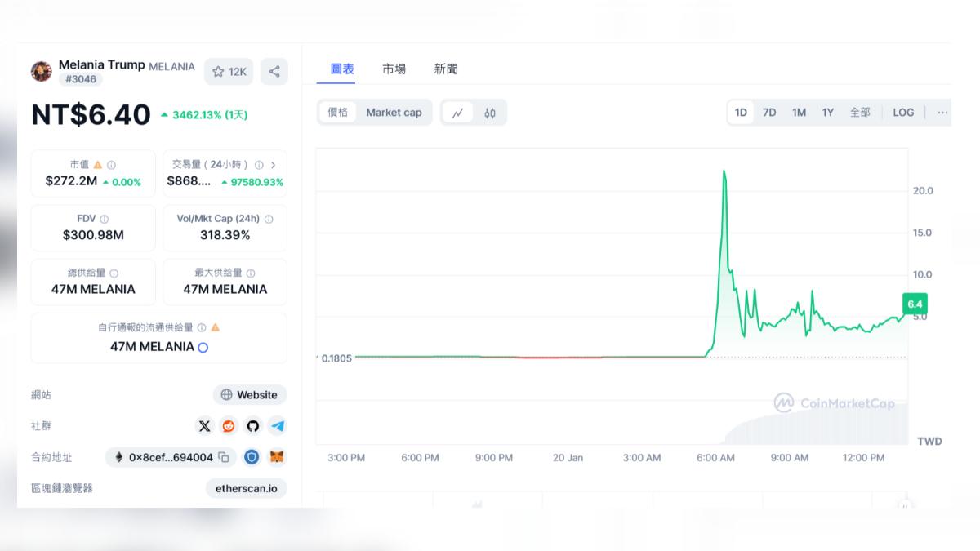Copy the contract address with the copy icon
Screen dimensions: 980x551
click(224, 457)
